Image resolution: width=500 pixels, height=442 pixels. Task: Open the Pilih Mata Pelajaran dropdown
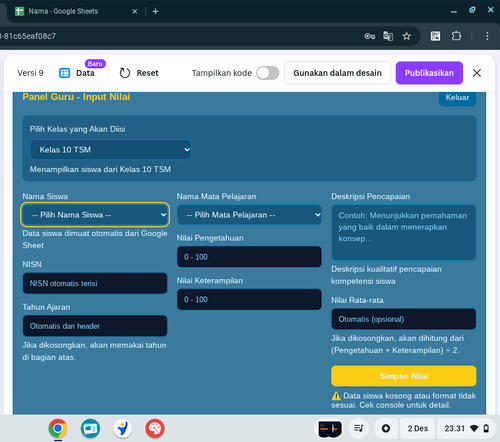pos(249,215)
